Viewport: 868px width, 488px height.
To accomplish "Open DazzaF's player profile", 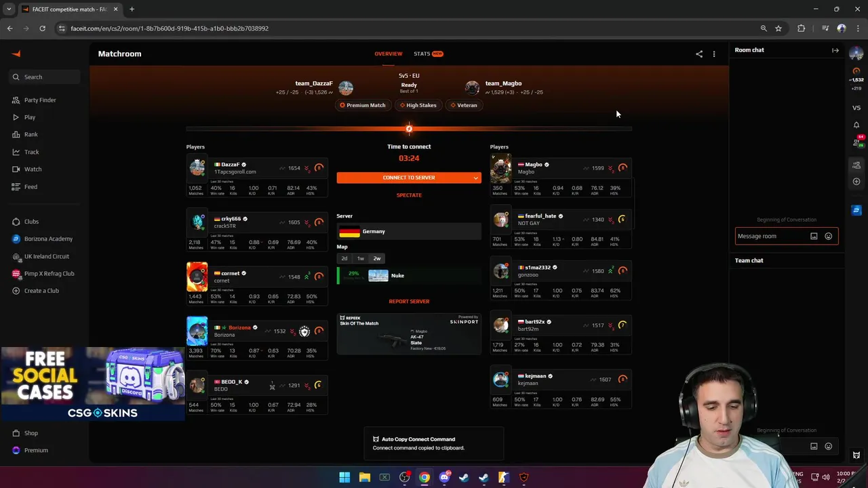I will click(x=230, y=165).
